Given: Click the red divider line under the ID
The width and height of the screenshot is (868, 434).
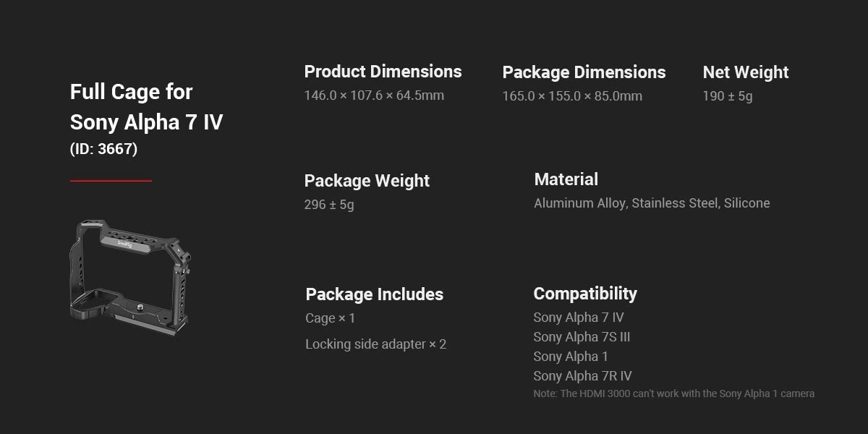Looking at the screenshot, I should [111, 181].
